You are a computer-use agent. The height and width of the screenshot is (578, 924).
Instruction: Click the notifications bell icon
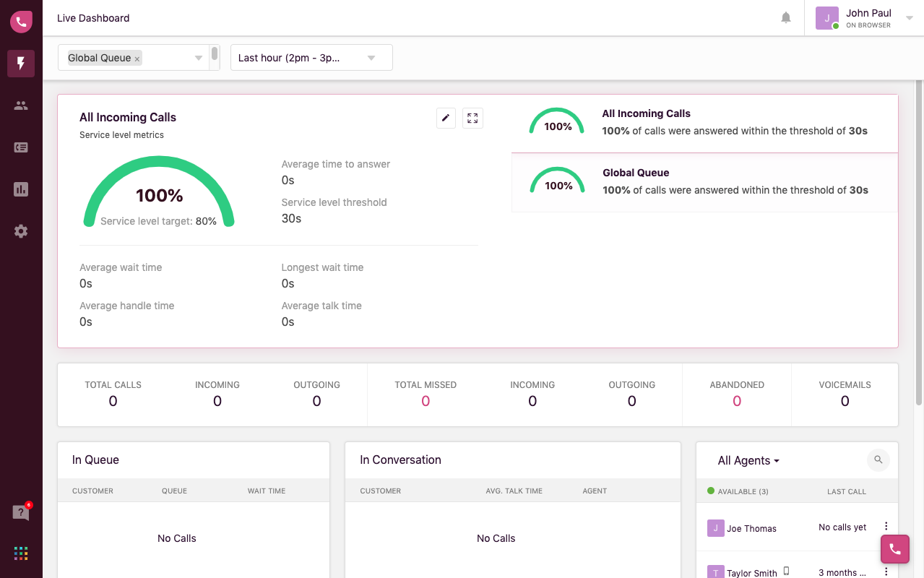coord(786,18)
